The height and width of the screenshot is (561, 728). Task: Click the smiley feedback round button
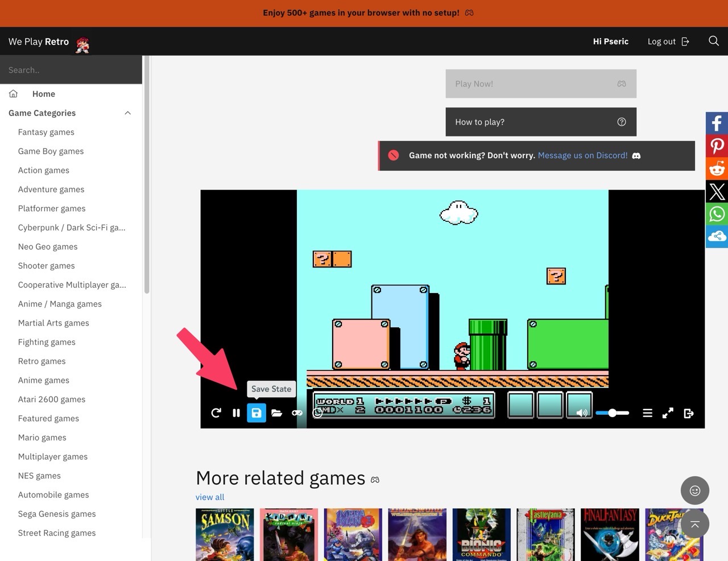[695, 490]
